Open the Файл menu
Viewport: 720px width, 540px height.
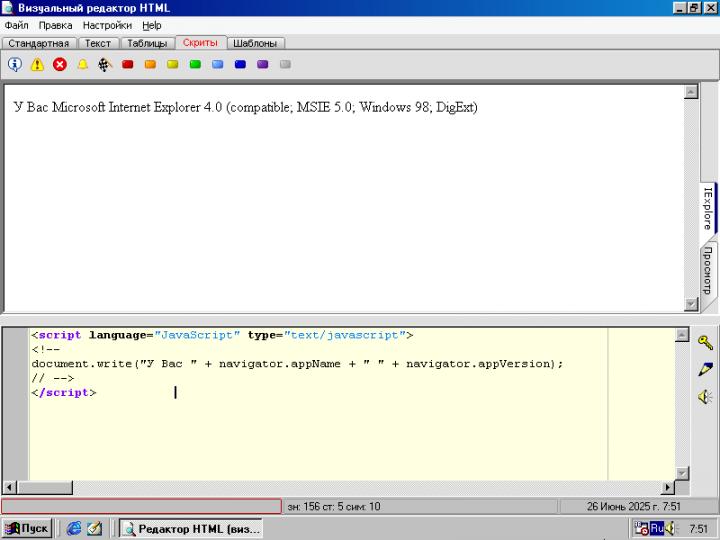(x=16, y=25)
